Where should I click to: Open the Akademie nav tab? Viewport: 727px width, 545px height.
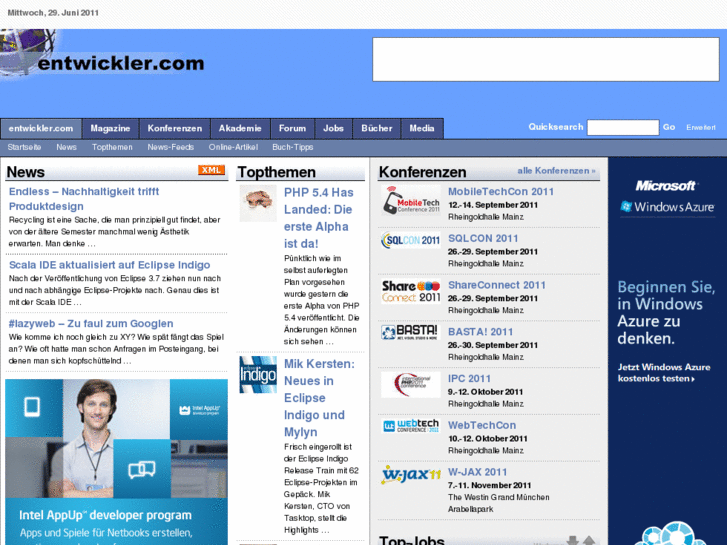240,128
